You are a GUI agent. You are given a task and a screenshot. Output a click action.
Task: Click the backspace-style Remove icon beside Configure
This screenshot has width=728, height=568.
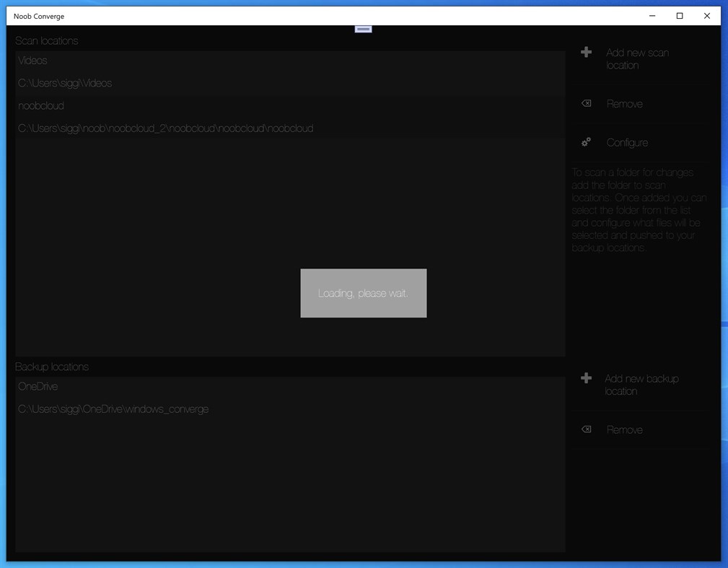tap(586, 103)
